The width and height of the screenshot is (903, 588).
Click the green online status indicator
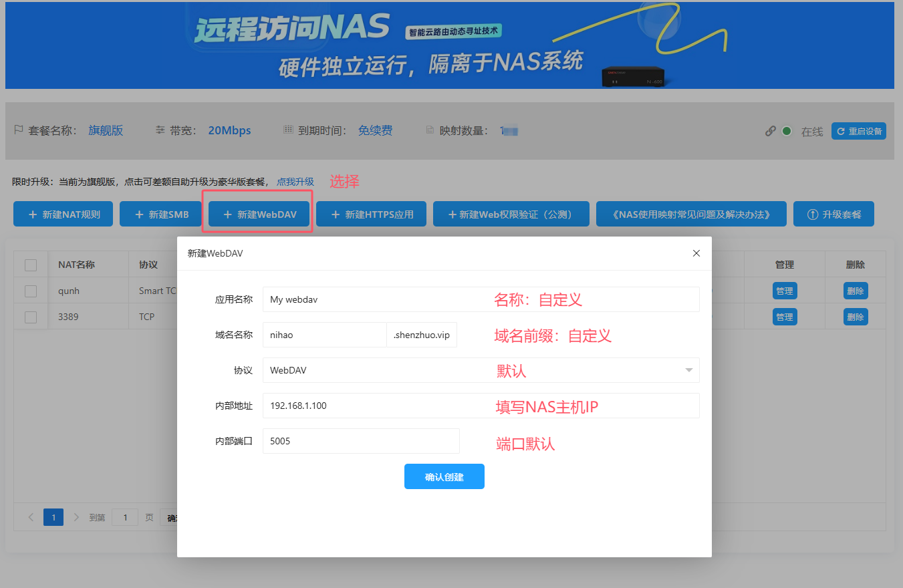787,131
